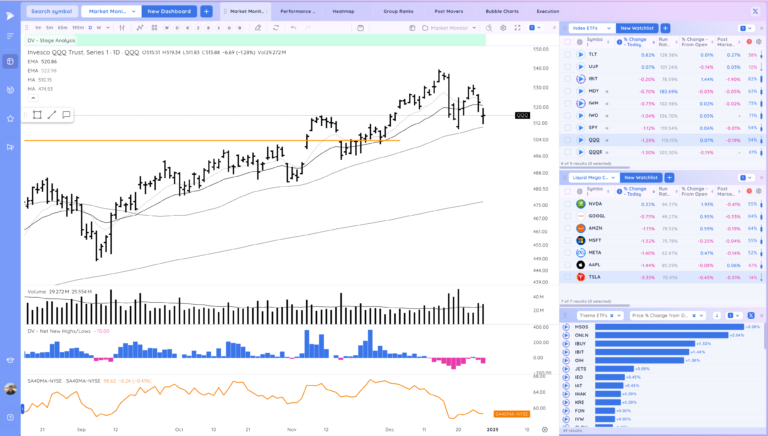The image size is (768, 436).
Task: Select the comment annotation tool
Action: tap(67, 115)
